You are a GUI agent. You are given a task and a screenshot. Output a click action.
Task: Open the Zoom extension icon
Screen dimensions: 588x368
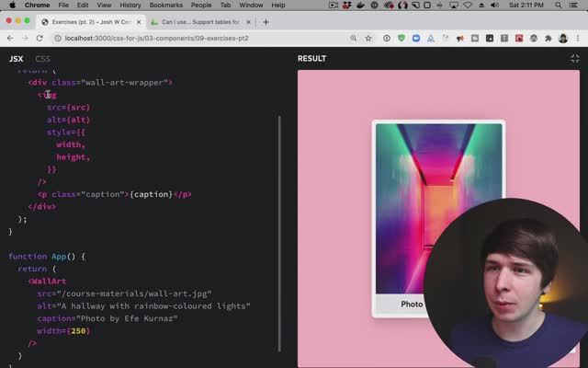click(416, 39)
